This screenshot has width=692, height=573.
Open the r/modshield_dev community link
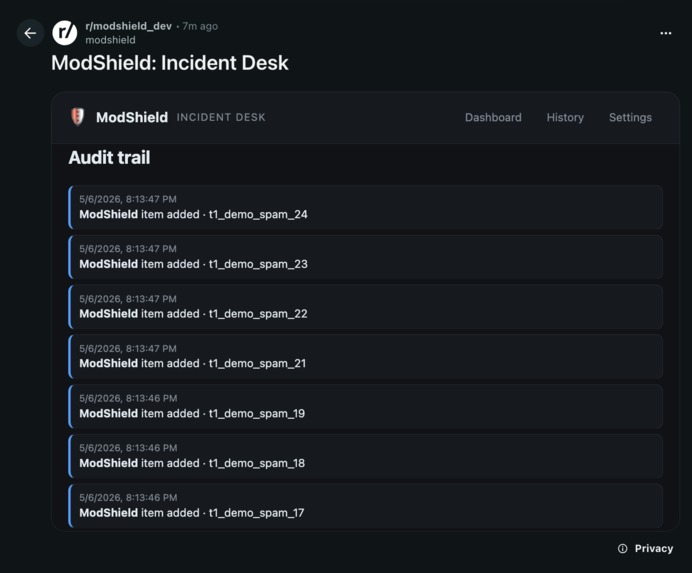click(128, 26)
